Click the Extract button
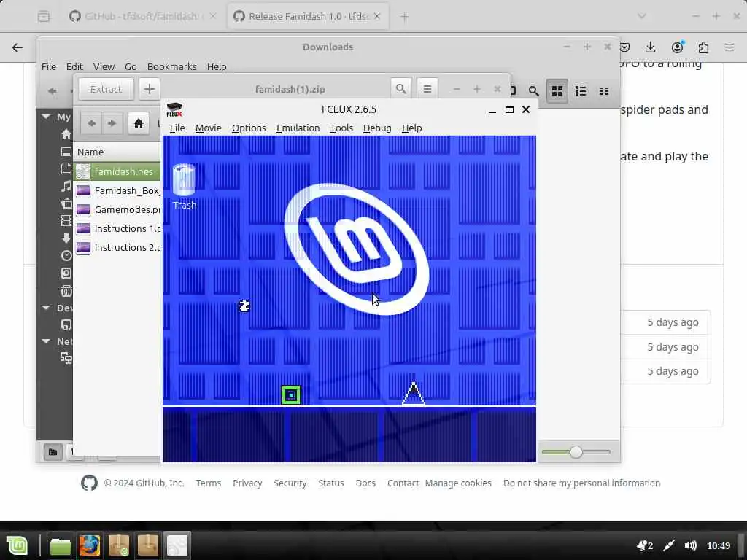The image size is (747, 560). (106, 89)
